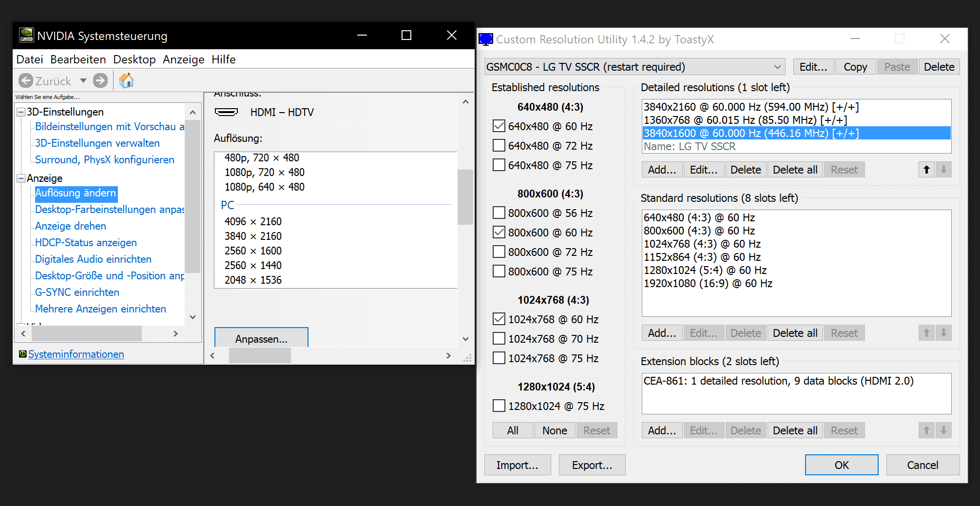The width and height of the screenshot is (980, 506).
Task: Click the Cancel button in Custom Resolution Utility
Action: pyautogui.click(x=923, y=465)
